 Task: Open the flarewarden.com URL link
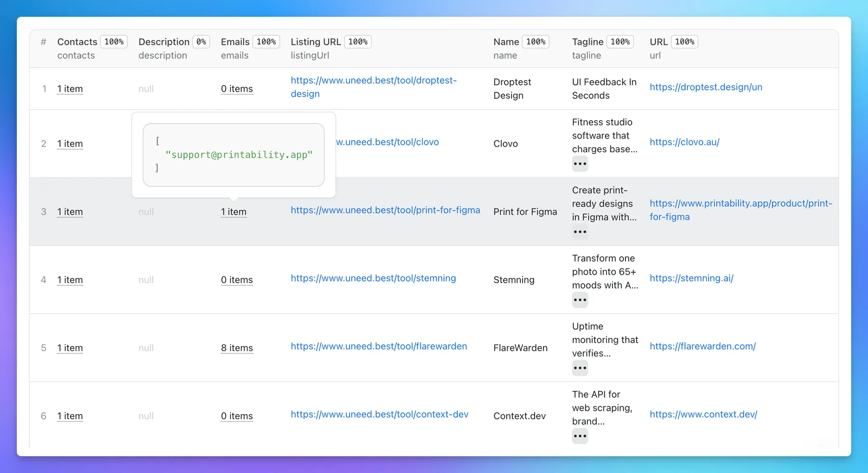click(702, 346)
